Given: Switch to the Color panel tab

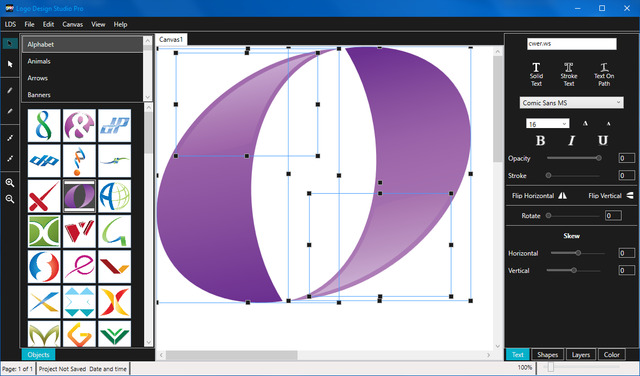Looking at the screenshot, I should [x=611, y=354].
